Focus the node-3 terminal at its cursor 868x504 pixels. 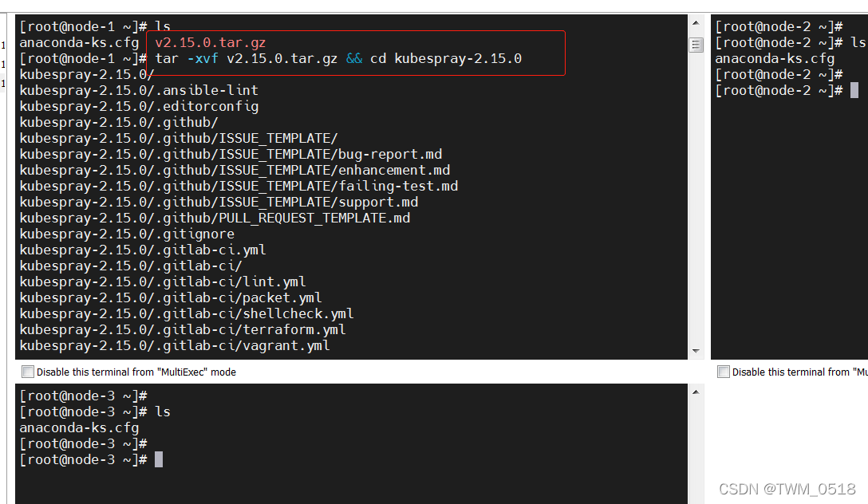point(159,459)
